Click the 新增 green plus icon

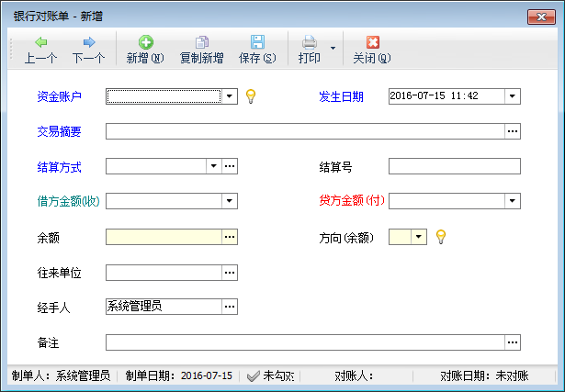(145, 42)
